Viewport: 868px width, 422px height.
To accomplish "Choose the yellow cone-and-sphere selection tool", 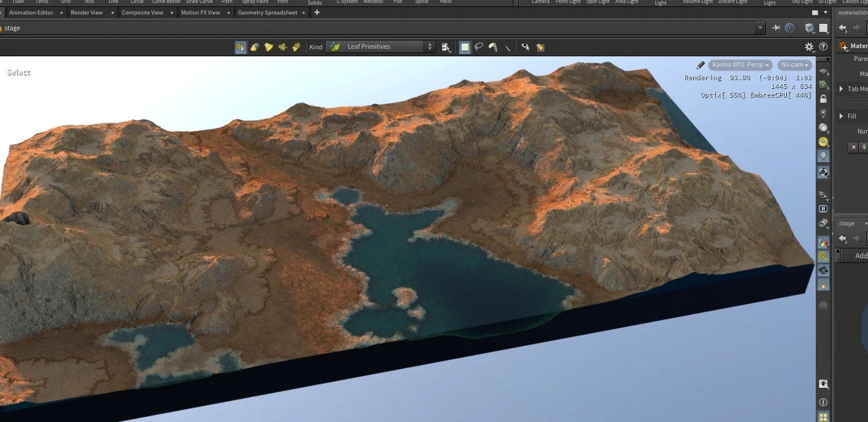I will click(254, 47).
